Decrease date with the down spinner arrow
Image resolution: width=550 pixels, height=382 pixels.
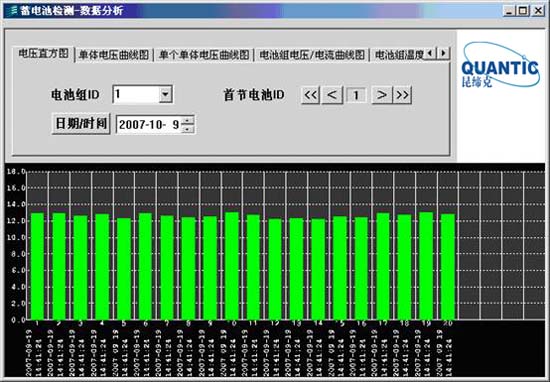coord(188,129)
